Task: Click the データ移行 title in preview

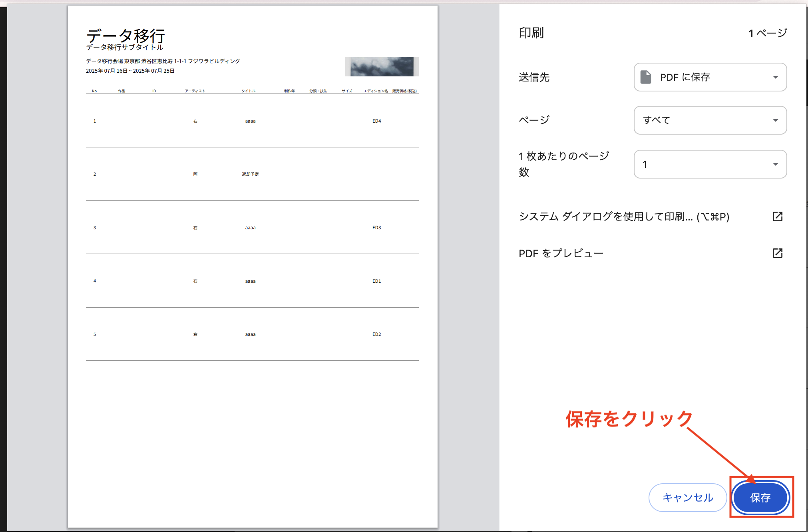Action: click(x=125, y=36)
